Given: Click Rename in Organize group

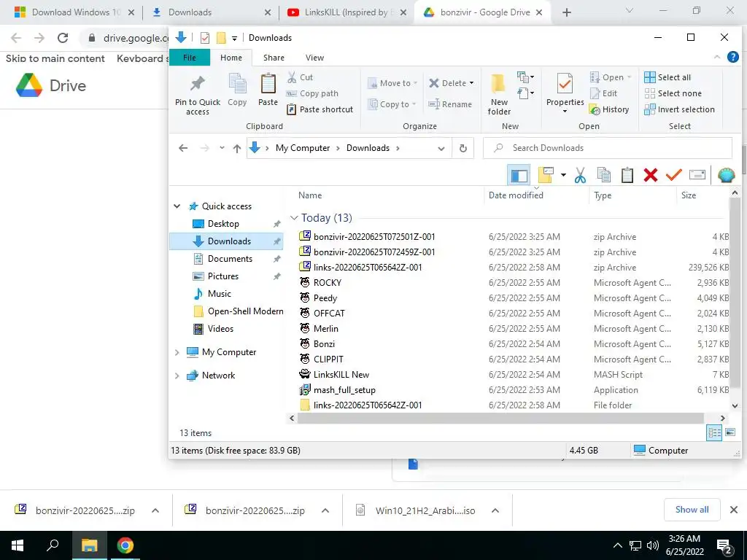Looking at the screenshot, I should (449, 104).
